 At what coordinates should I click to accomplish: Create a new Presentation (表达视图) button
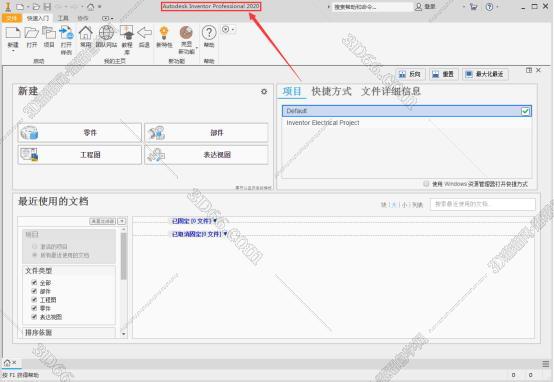point(206,155)
